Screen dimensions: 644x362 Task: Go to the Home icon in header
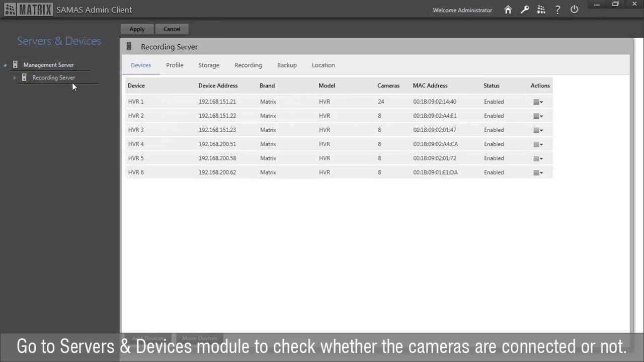tap(508, 10)
